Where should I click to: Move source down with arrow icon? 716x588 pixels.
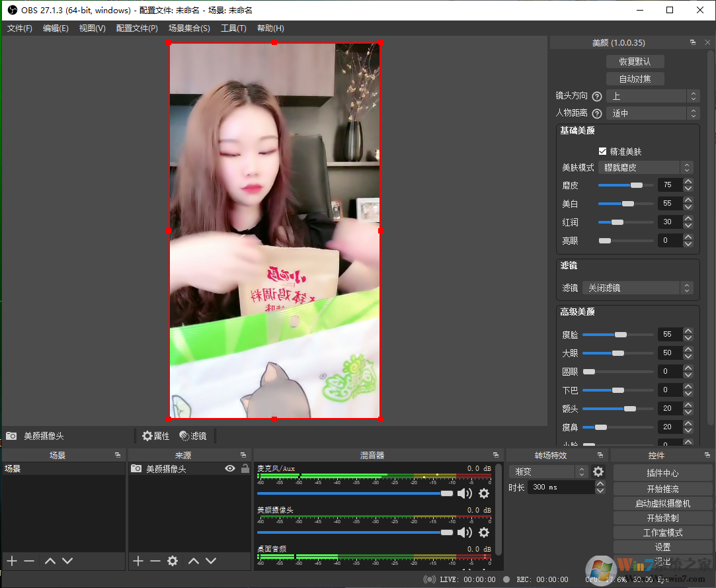(x=211, y=561)
